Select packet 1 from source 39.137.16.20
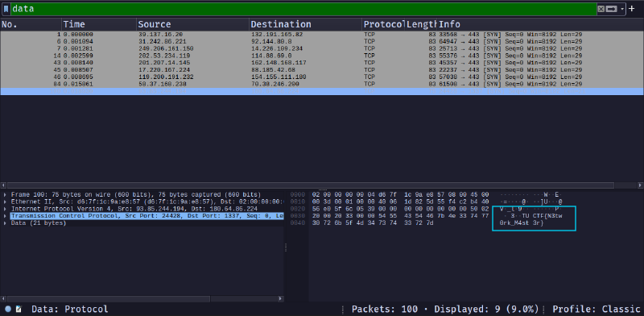The height and width of the screenshot is (316, 644). coord(322,35)
